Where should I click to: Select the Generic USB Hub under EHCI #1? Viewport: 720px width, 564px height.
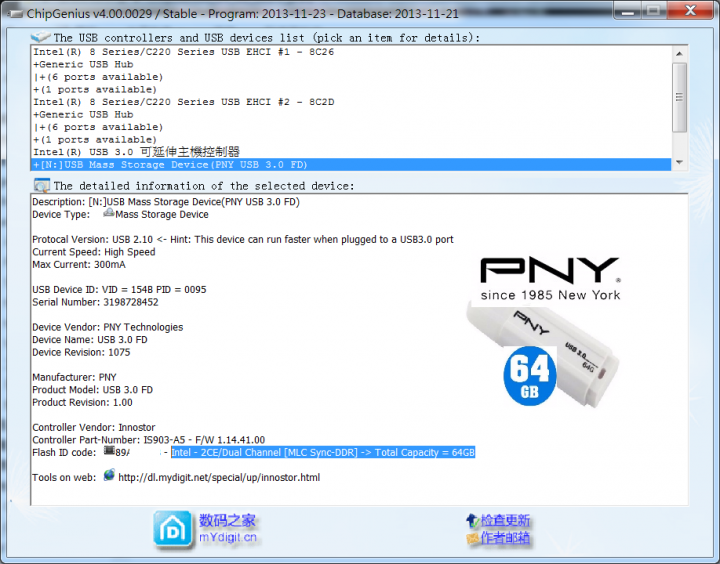351,64
